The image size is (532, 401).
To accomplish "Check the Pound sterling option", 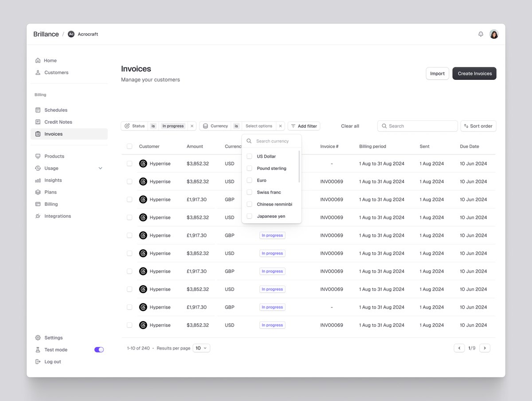I will 249,168.
